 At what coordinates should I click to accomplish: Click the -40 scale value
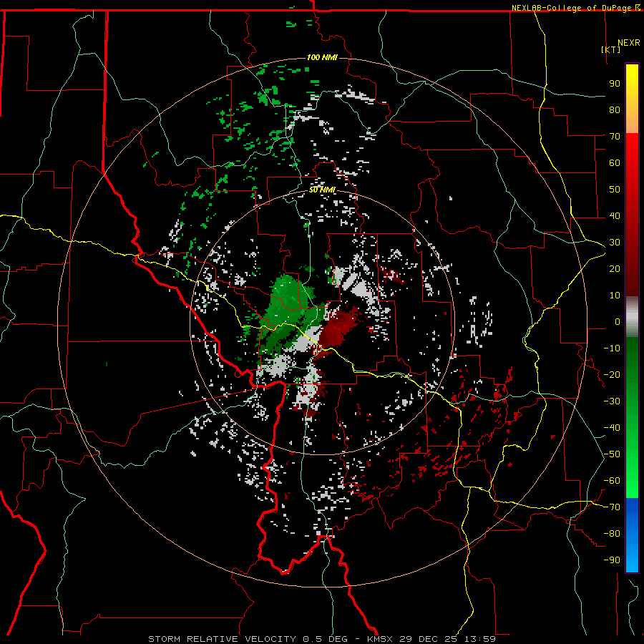click(612, 428)
